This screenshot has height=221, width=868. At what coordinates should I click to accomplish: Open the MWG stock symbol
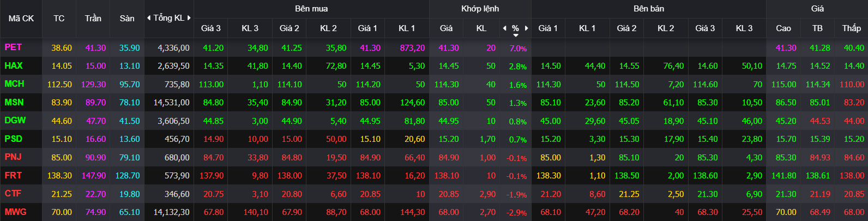[15, 212]
